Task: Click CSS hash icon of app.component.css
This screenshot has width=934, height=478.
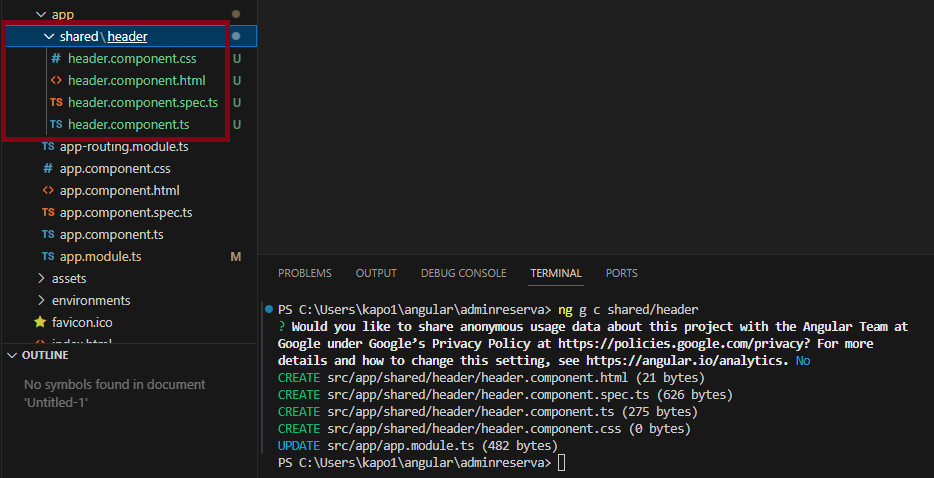Action: 48,169
